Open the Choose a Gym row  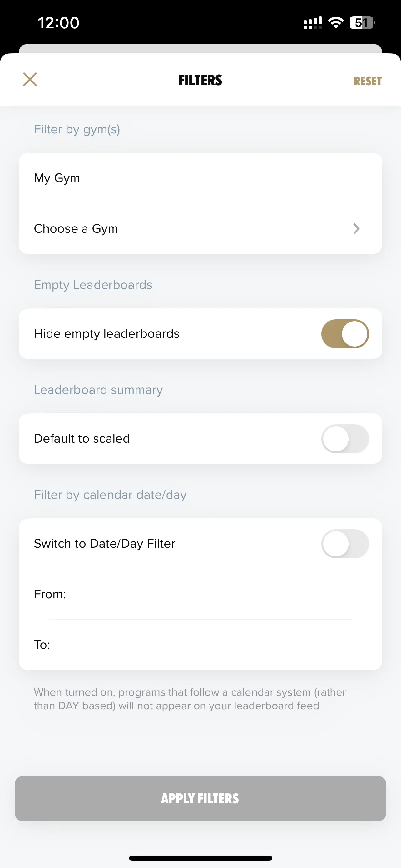tap(200, 229)
